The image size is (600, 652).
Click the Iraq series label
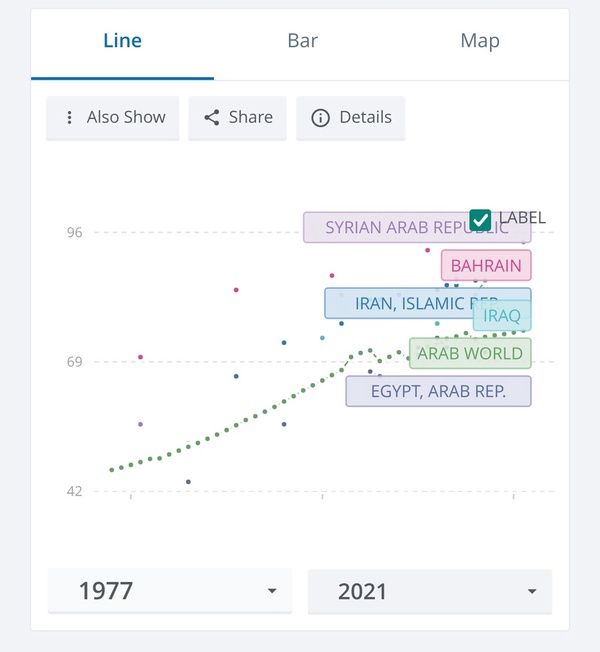click(502, 316)
